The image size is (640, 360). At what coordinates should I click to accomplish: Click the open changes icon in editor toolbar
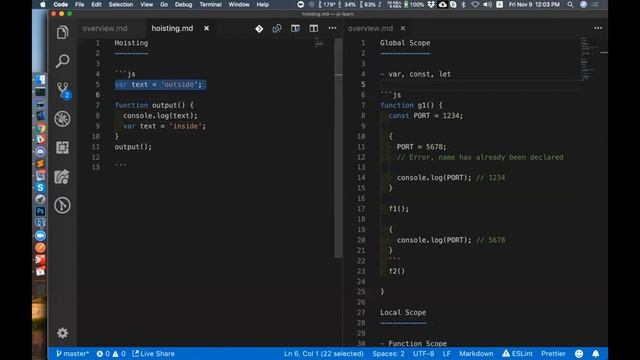tap(277, 28)
